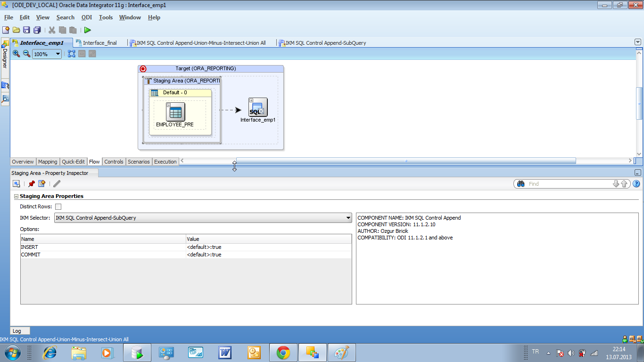The image size is (644, 362).
Task: Run the interface with green play button
Action: pyautogui.click(x=88, y=30)
